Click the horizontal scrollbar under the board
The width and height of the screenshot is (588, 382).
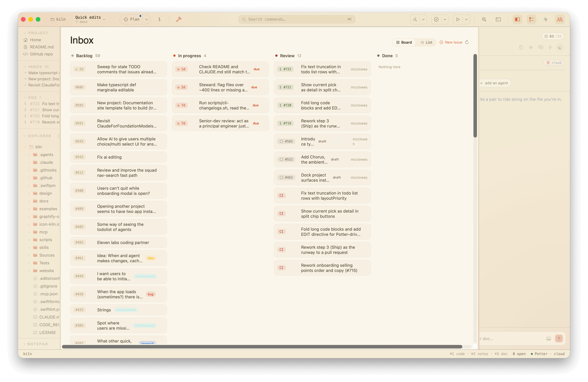click(262, 347)
